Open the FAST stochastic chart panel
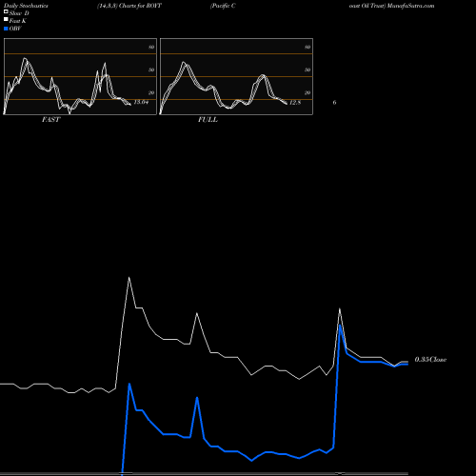Image resolution: width=476 pixels, height=476 pixels. pyautogui.click(x=80, y=76)
